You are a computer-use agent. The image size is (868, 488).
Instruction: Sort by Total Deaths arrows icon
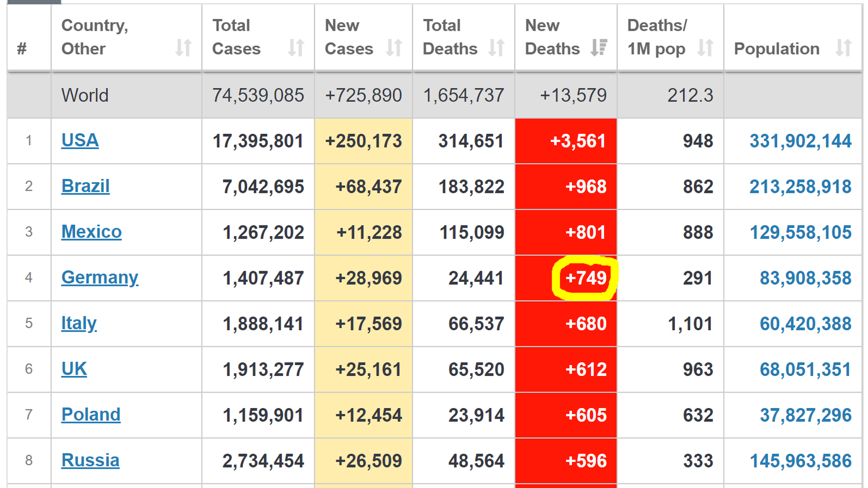[496, 48]
